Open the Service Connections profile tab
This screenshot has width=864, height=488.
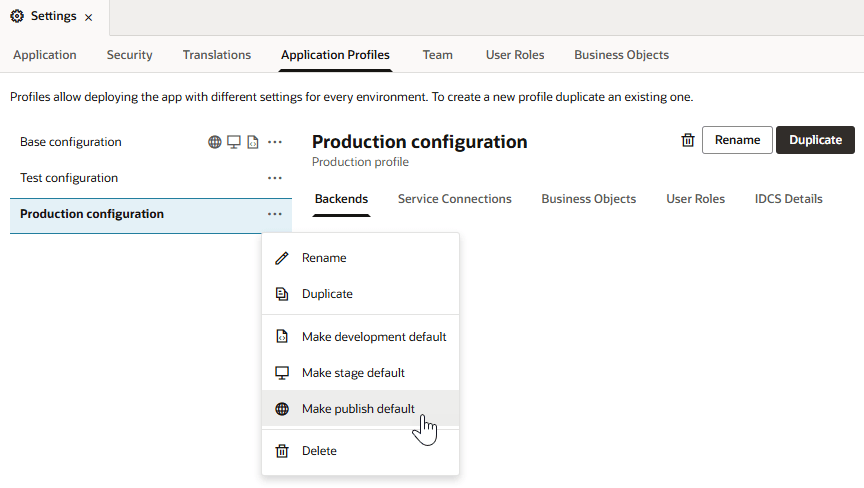[455, 199]
